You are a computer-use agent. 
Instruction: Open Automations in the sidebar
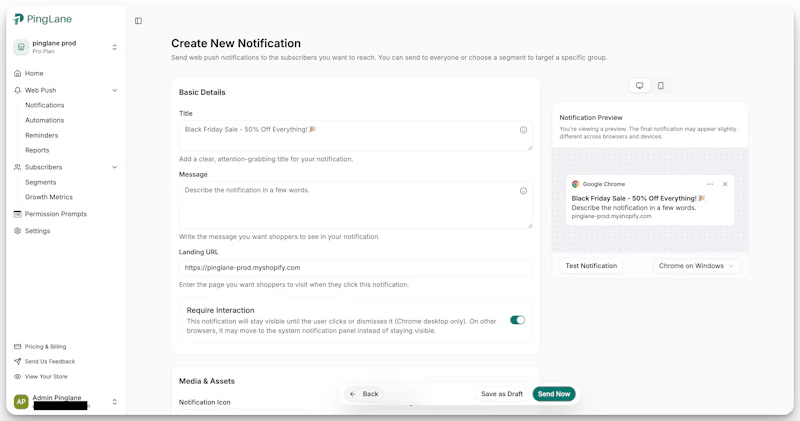45,120
